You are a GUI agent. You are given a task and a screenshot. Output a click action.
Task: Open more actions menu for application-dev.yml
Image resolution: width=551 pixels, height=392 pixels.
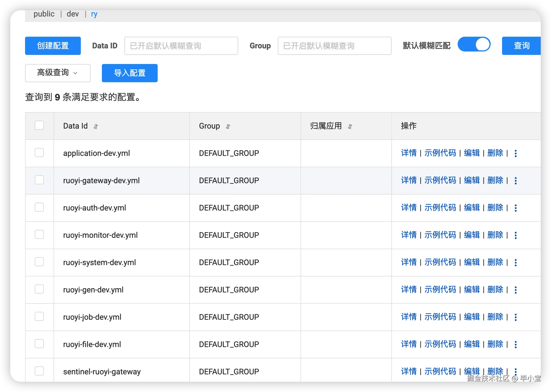click(516, 153)
